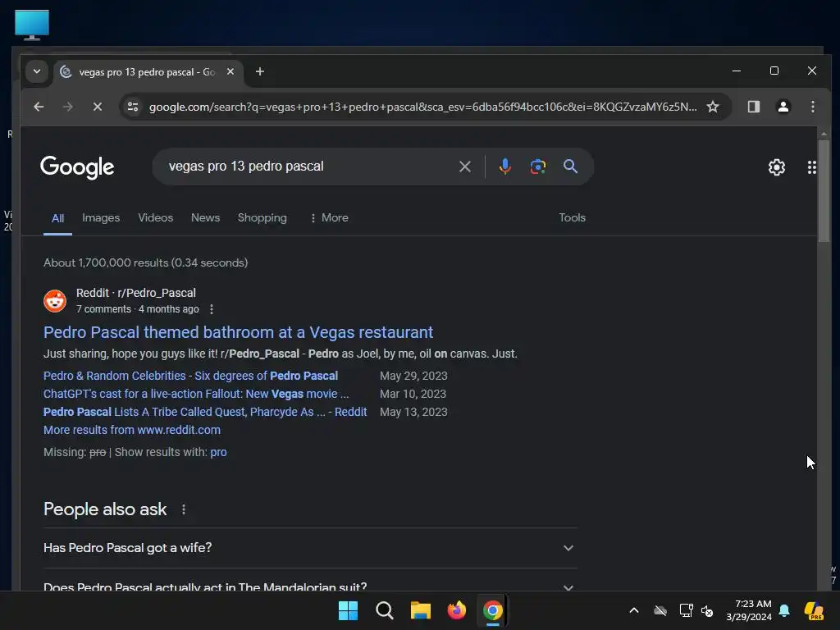The image size is (840, 630).
Task: Switch to the Shopping tab
Action: point(262,217)
